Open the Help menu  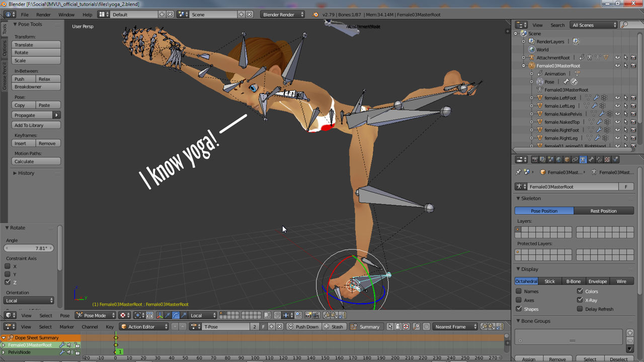[x=87, y=14]
